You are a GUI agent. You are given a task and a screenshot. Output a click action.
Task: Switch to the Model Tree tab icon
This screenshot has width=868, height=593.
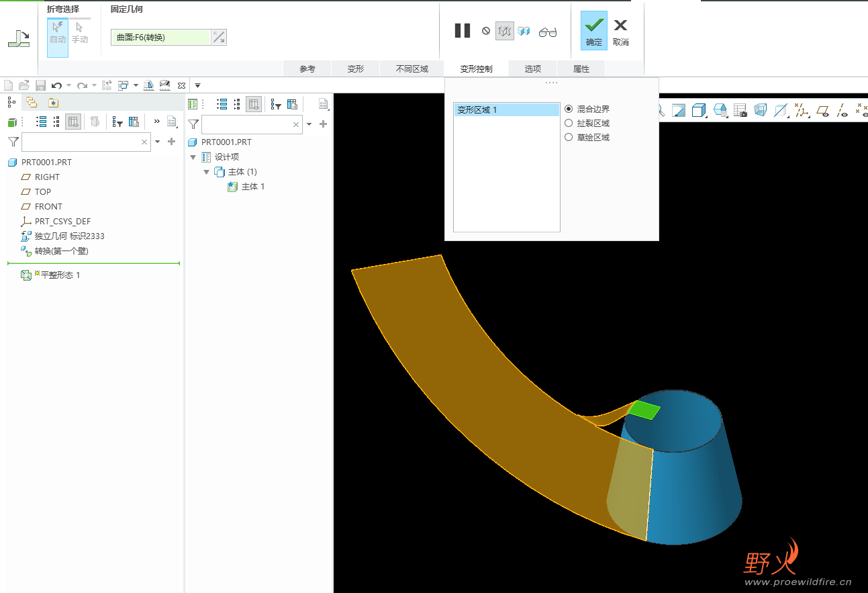[11, 102]
